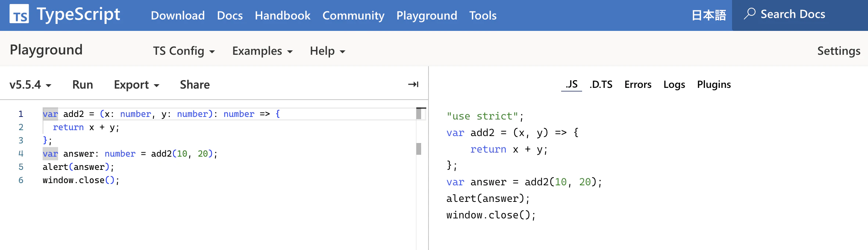Open the v5.5.4 version selector
The image size is (868, 250).
(x=30, y=85)
